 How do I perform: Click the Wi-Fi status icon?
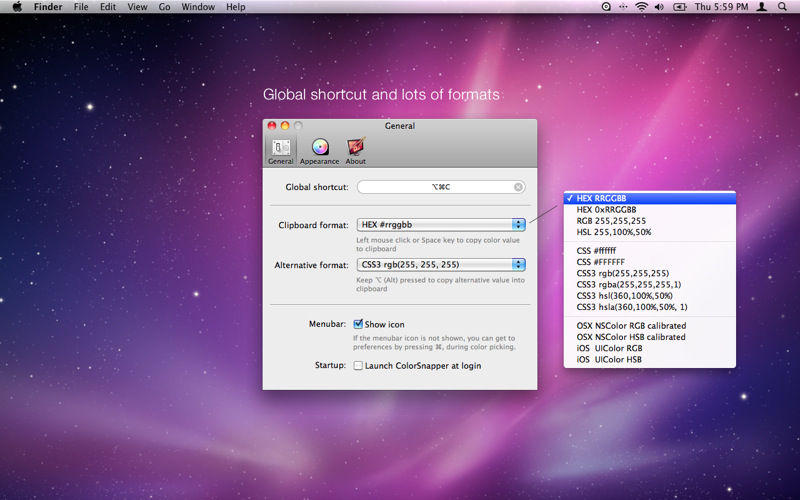[x=641, y=7]
